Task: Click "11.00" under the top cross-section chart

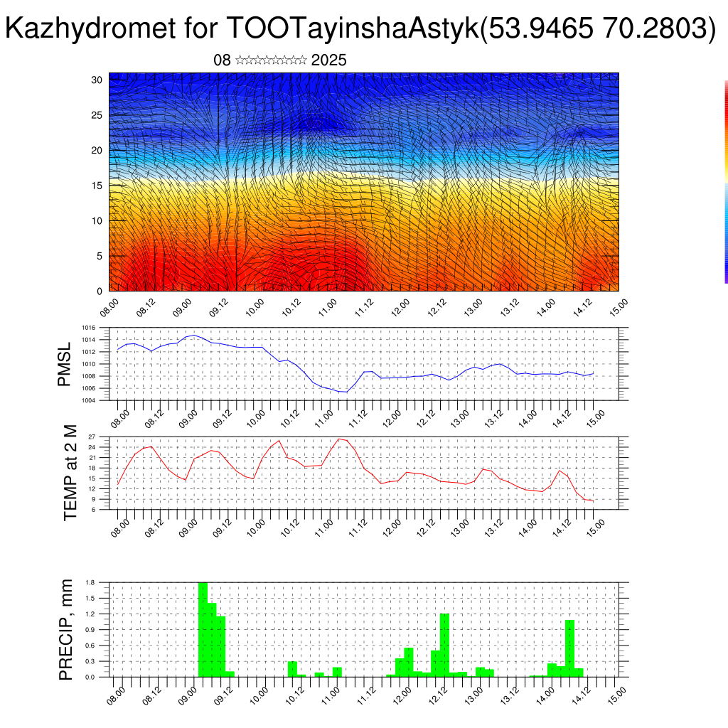Action: (x=328, y=307)
